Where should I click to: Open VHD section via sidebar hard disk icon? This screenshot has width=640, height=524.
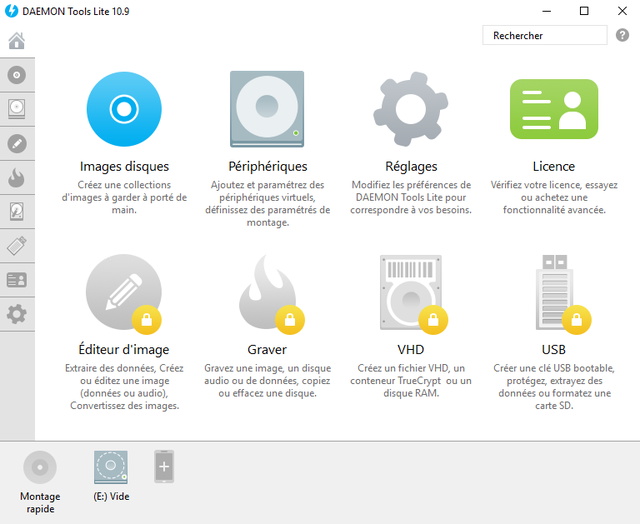[x=17, y=212]
